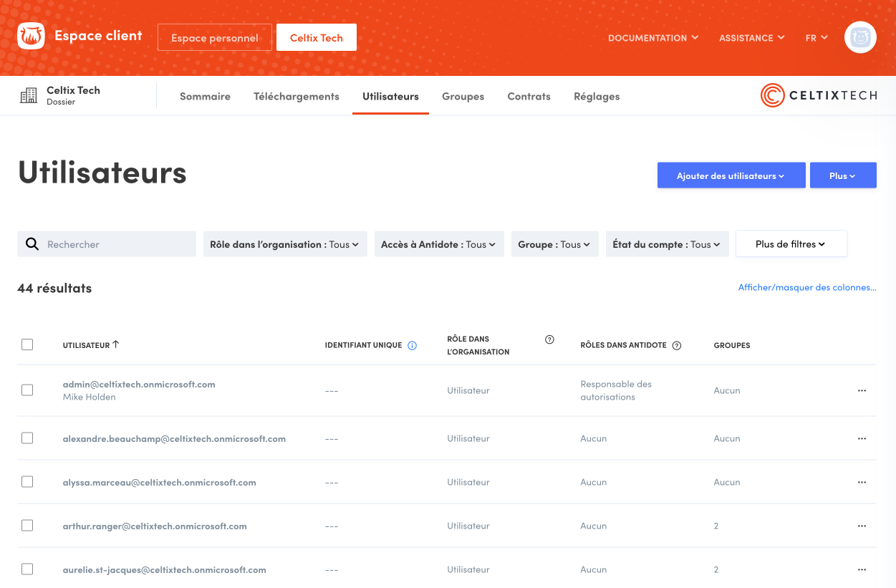
Task: Select the arthur.ranger user checkbox
Action: point(27,526)
